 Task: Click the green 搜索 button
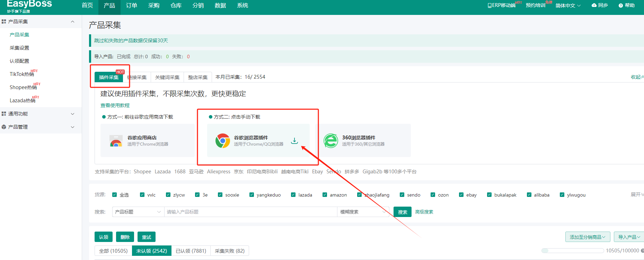[x=403, y=212]
